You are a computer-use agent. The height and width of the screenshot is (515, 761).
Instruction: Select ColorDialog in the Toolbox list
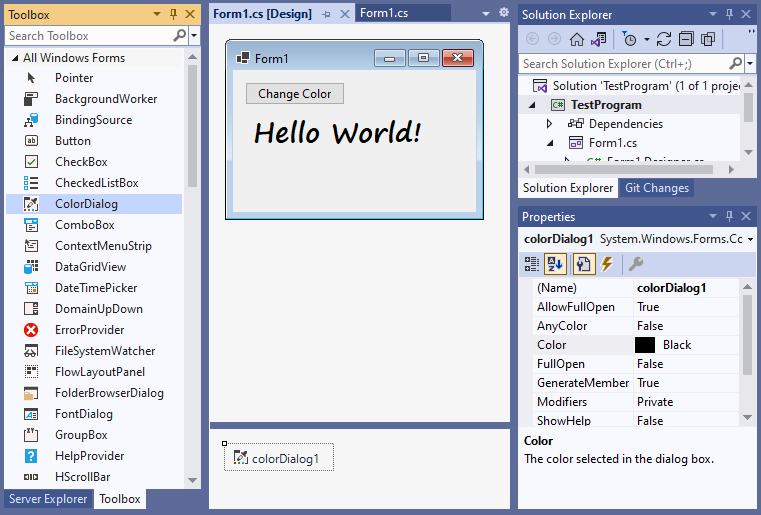click(94, 204)
